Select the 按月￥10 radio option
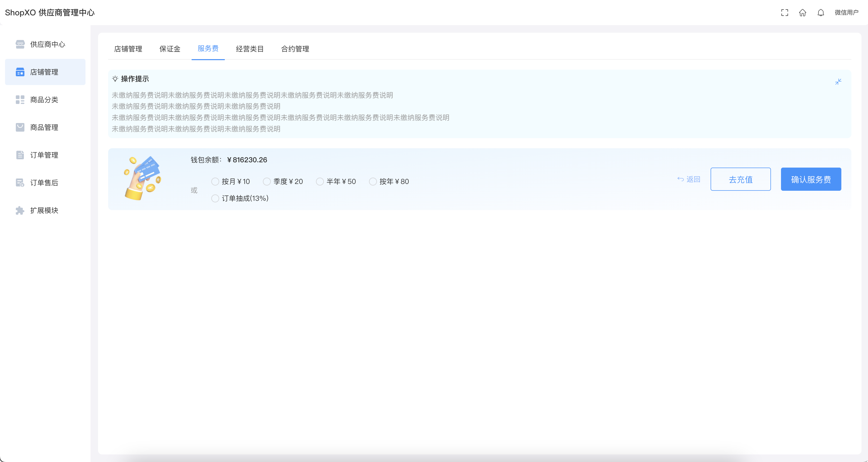Image resolution: width=868 pixels, height=462 pixels. (215, 181)
